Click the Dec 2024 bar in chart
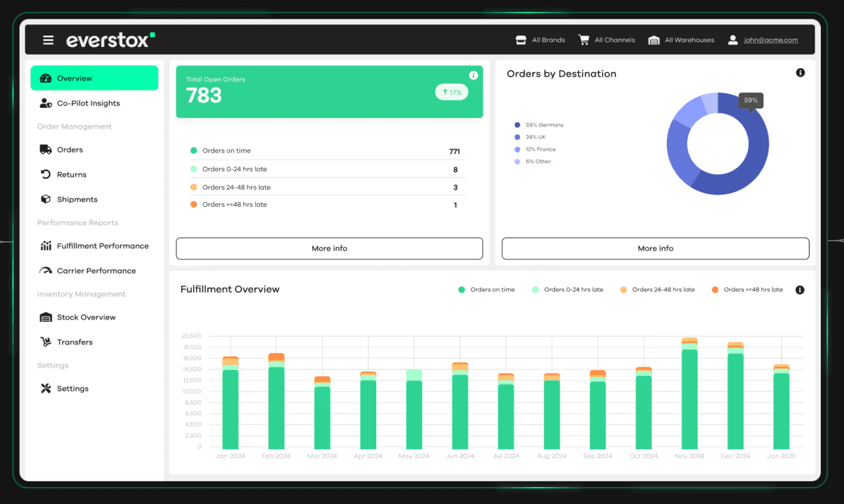The height and width of the screenshot is (504, 844). pyautogui.click(x=736, y=396)
